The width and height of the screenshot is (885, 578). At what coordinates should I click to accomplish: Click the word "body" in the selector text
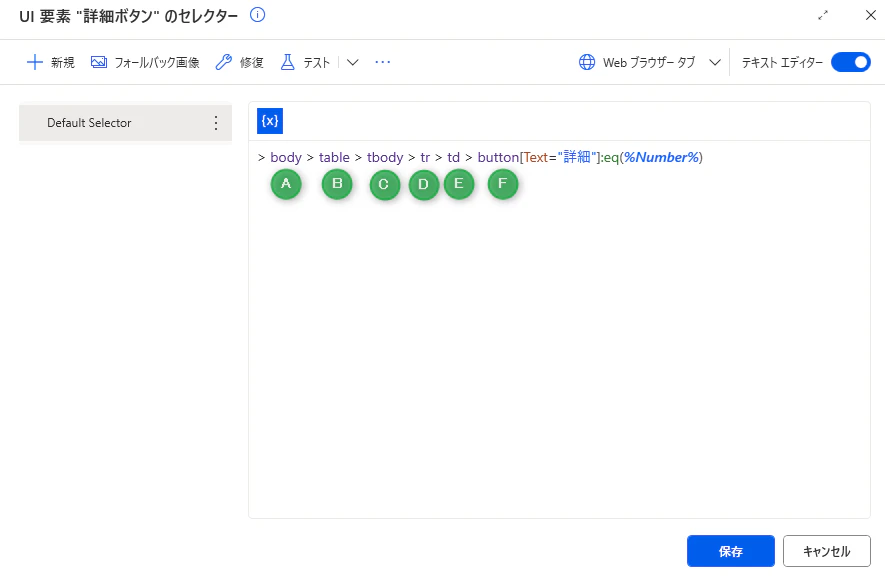point(286,157)
